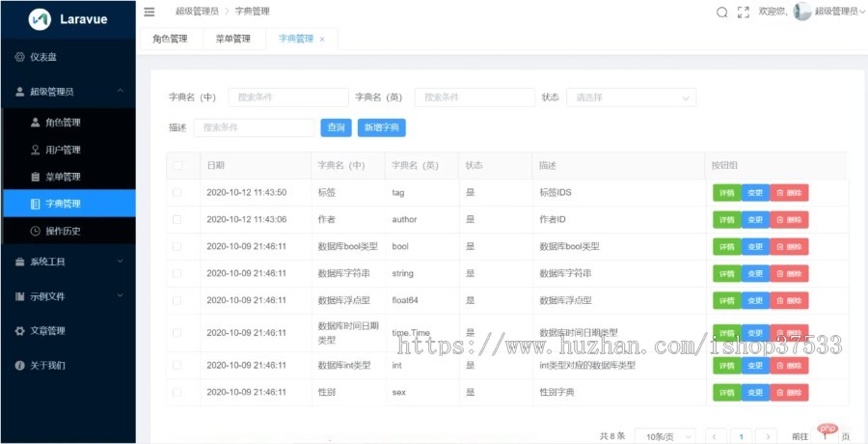
Task: Click 详情 for the string row
Action: [x=727, y=273]
